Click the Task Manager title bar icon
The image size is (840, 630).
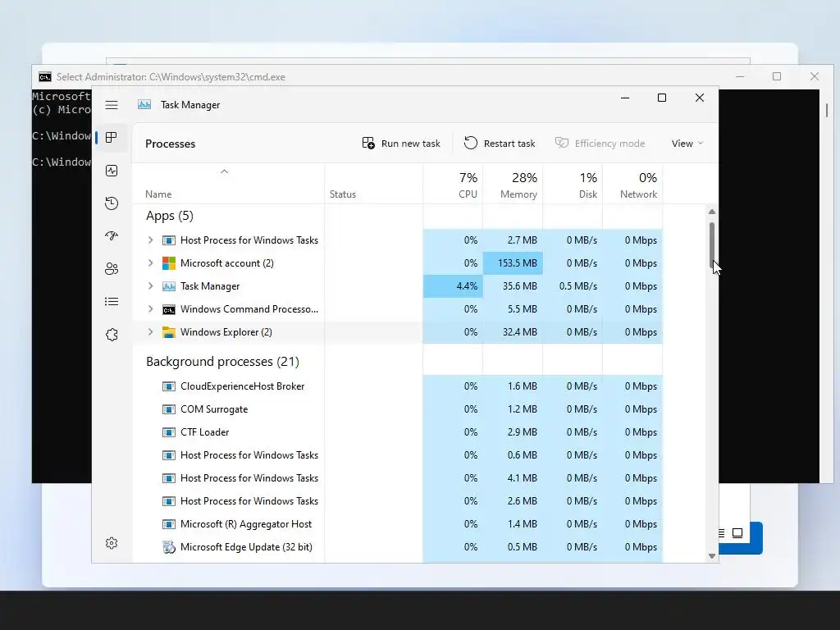pyautogui.click(x=144, y=104)
